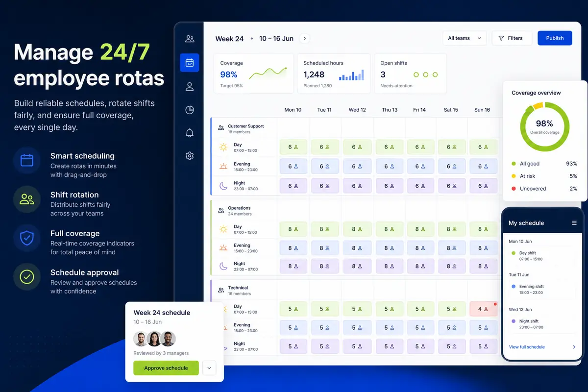Click the green All good legend dot
Image resolution: width=588 pixels, height=392 pixels.
tap(514, 164)
